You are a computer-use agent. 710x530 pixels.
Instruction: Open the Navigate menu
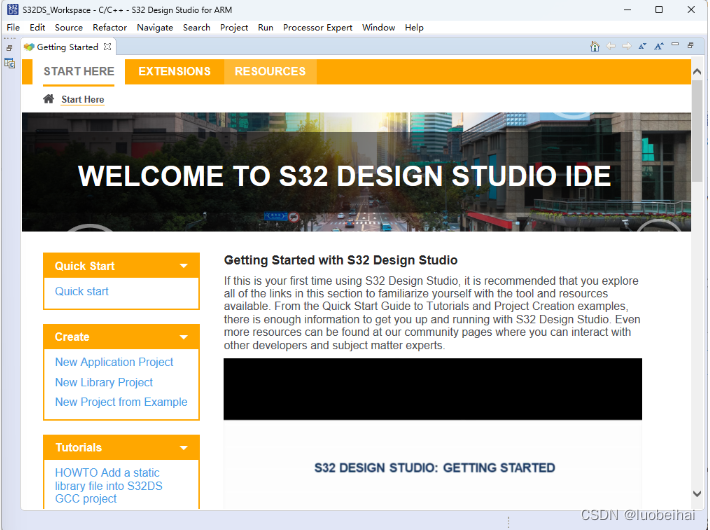tap(155, 28)
